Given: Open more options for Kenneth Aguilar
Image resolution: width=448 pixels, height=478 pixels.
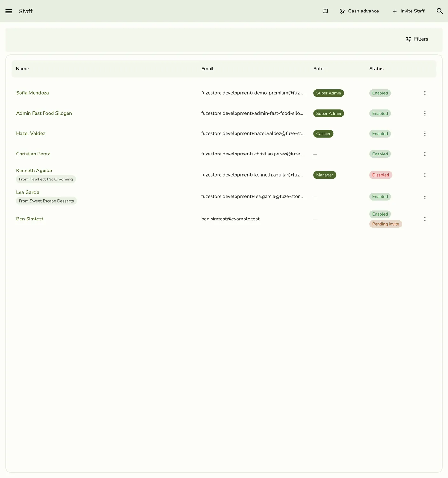Looking at the screenshot, I should 425,175.
